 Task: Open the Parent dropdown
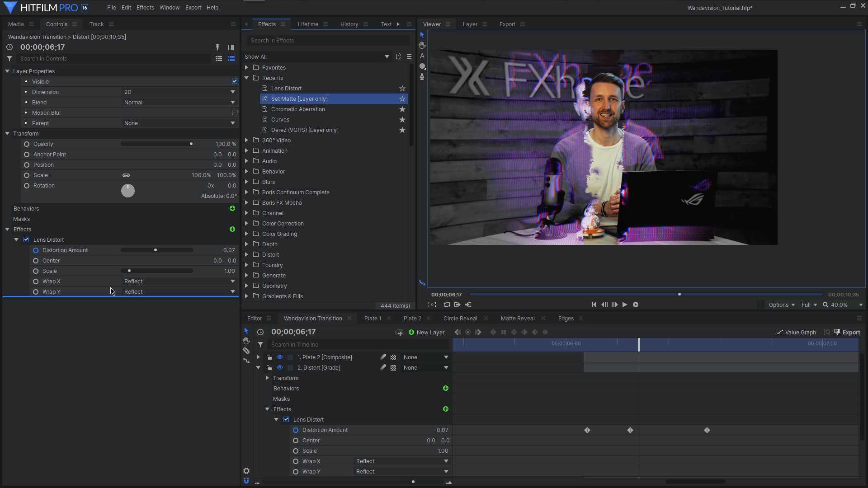coord(179,123)
